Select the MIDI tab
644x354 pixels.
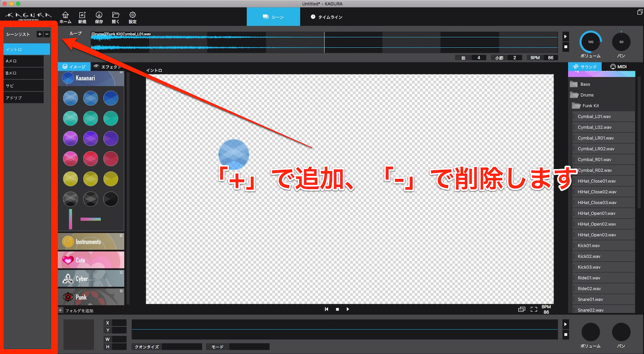click(x=618, y=67)
